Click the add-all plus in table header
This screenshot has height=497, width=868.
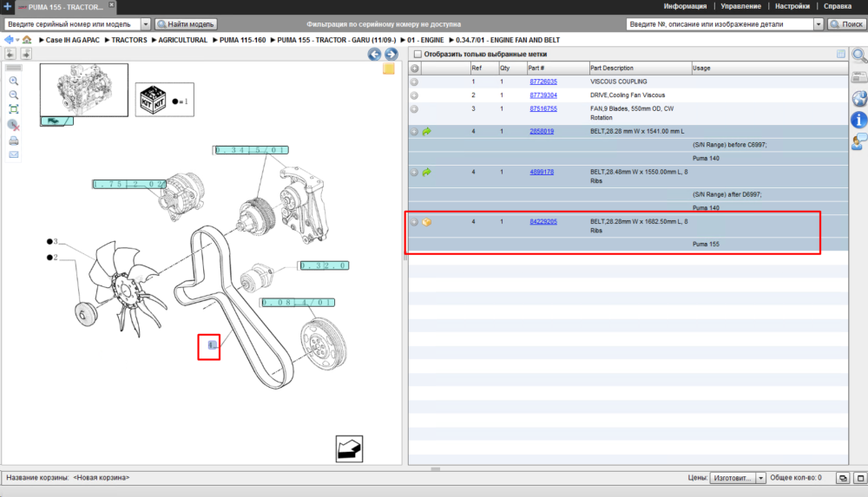click(415, 68)
